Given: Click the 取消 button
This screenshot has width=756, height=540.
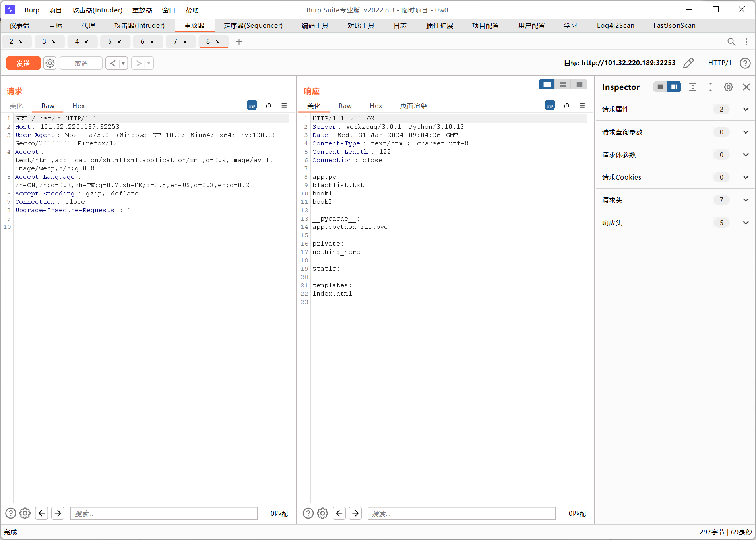Looking at the screenshot, I should click(81, 63).
